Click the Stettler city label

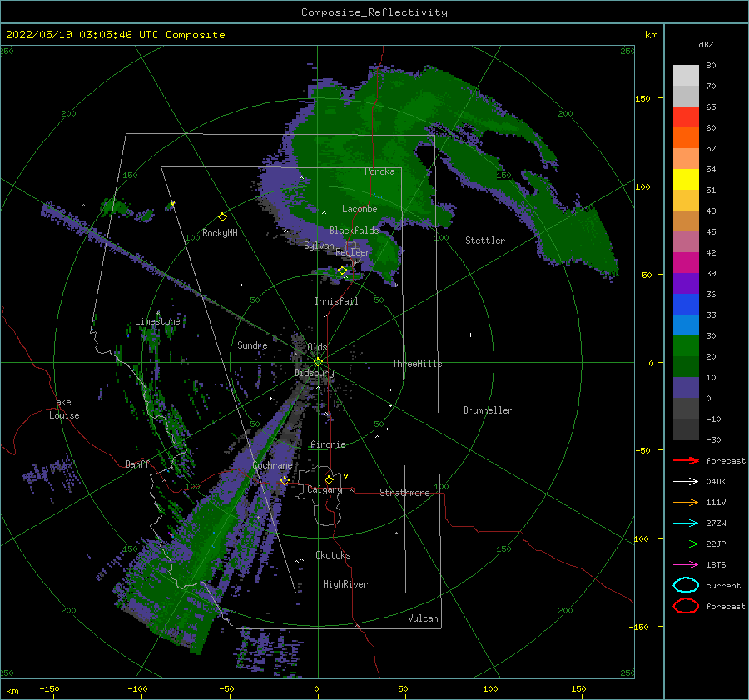(x=485, y=241)
